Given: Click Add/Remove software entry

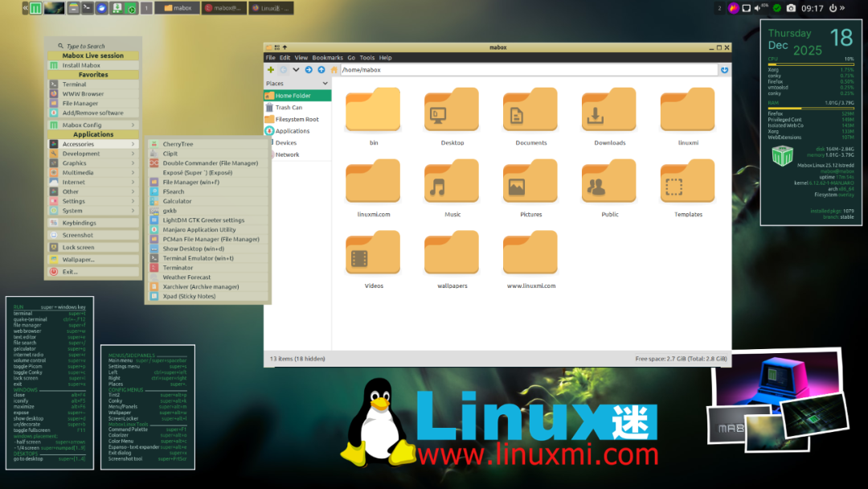Looking at the screenshot, I should (x=93, y=113).
